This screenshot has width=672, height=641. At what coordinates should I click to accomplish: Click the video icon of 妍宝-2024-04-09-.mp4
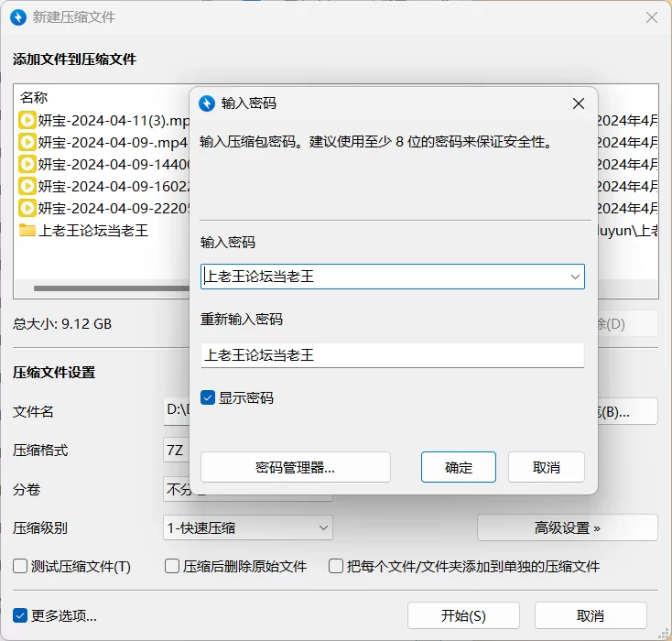(27, 142)
